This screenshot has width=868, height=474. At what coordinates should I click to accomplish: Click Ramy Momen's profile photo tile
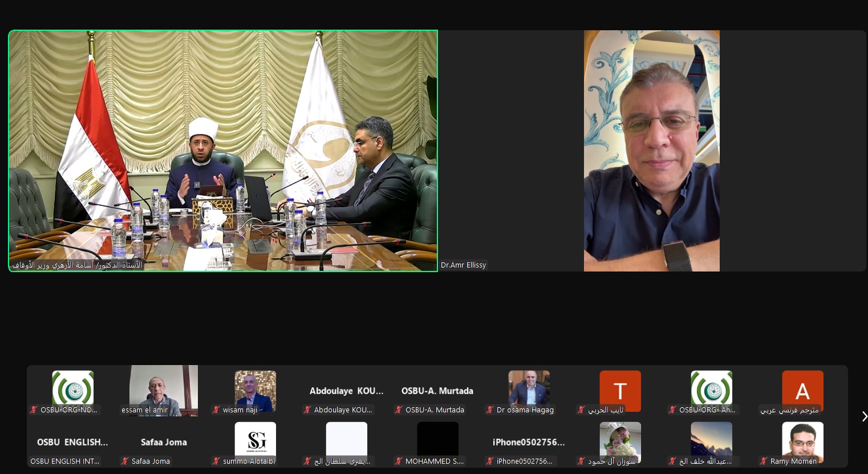tap(802, 439)
